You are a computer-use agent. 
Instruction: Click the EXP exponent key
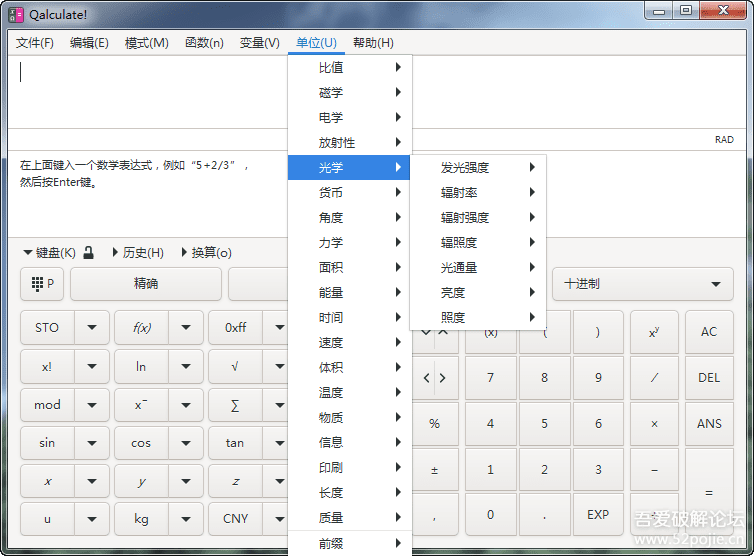pyautogui.click(x=598, y=515)
